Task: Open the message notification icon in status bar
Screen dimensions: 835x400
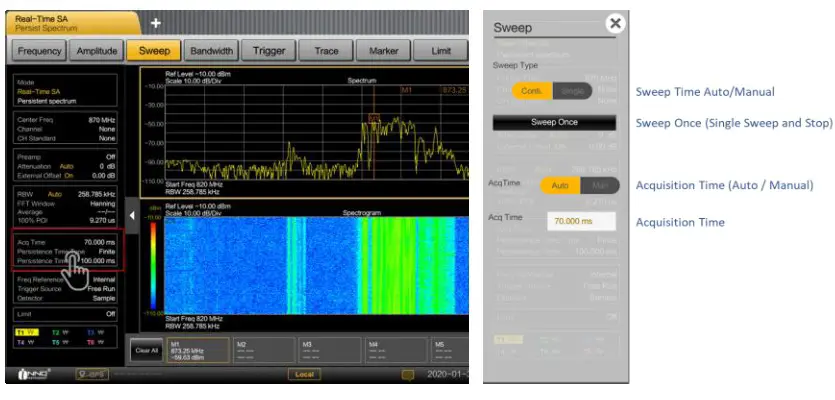Action: [x=407, y=375]
